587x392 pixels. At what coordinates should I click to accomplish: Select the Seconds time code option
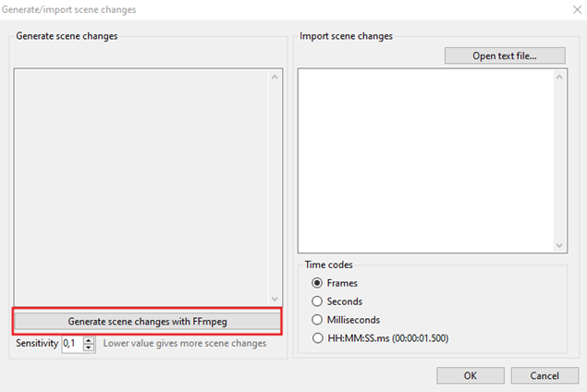(x=336, y=301)
